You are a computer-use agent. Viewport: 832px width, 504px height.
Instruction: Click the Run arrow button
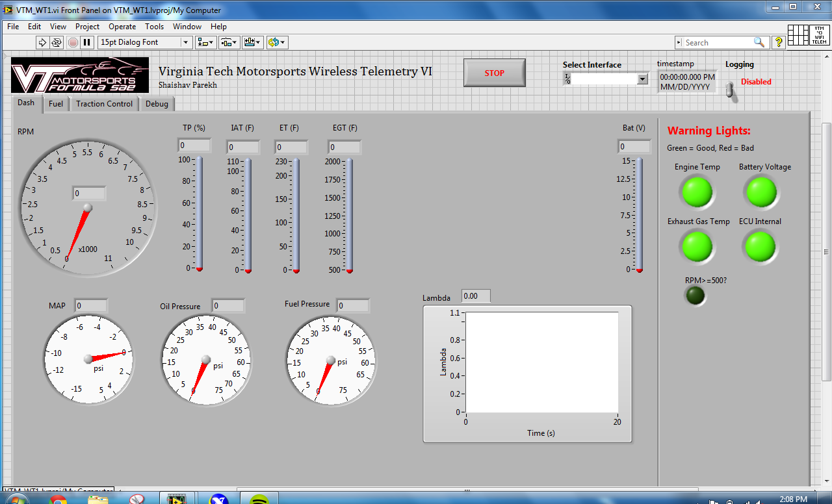click(x=42, y=42)
